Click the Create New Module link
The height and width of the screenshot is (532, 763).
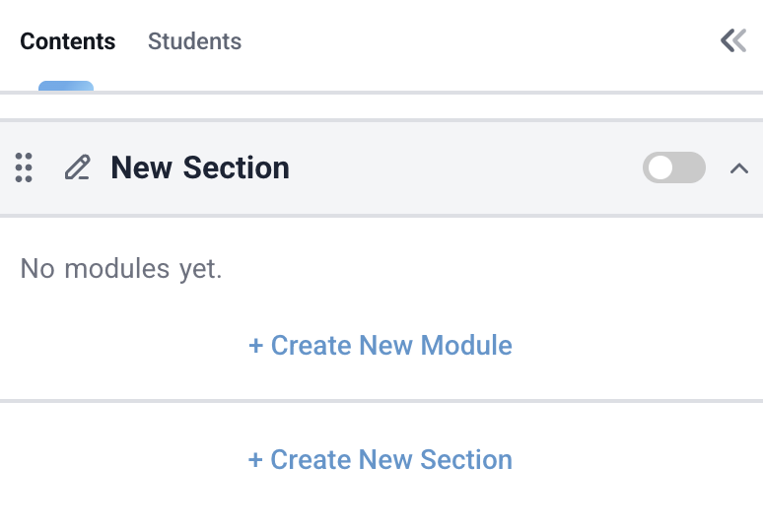pyautogui.click(x=381, y=346)
